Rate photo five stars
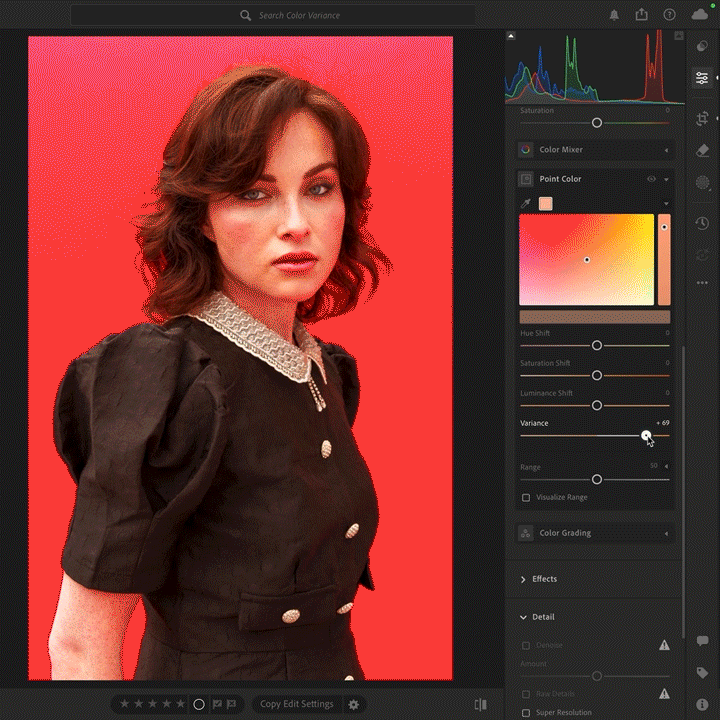 [x=181, y=704]
